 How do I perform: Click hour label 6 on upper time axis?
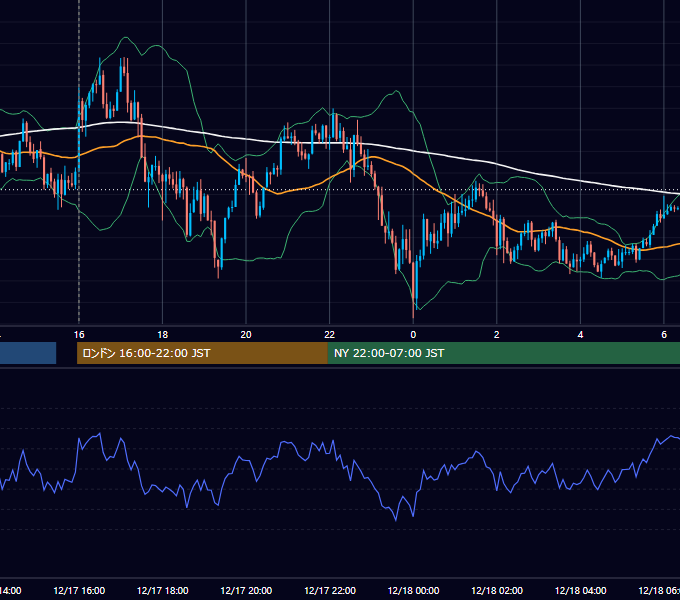pos(664,335)
